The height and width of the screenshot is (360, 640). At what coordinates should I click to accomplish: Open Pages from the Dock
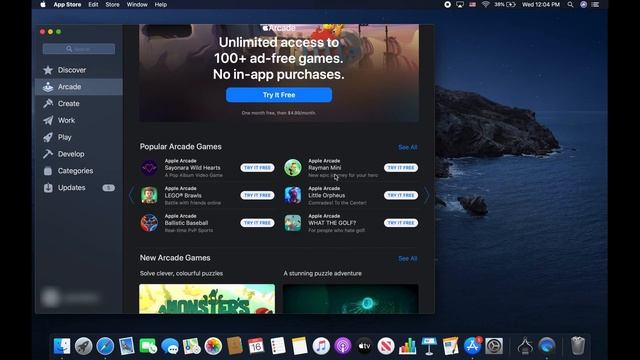451,346
